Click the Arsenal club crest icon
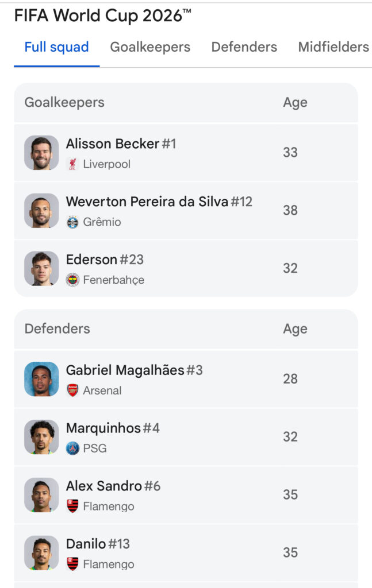Image resolution: width=372 pixels, height=588 pixels. [72, 390]
